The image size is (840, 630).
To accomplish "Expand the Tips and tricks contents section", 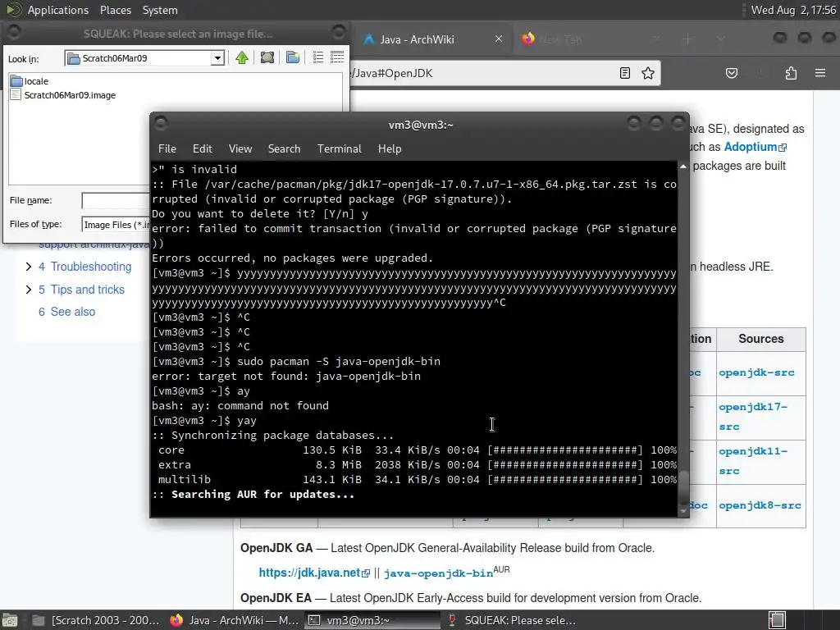I will click(29, 290).
